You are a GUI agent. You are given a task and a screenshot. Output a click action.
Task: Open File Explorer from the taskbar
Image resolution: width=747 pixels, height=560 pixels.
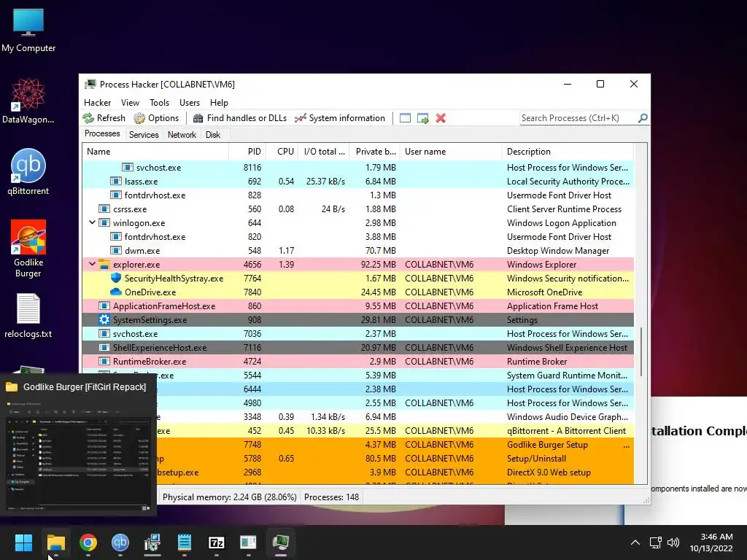55,542
